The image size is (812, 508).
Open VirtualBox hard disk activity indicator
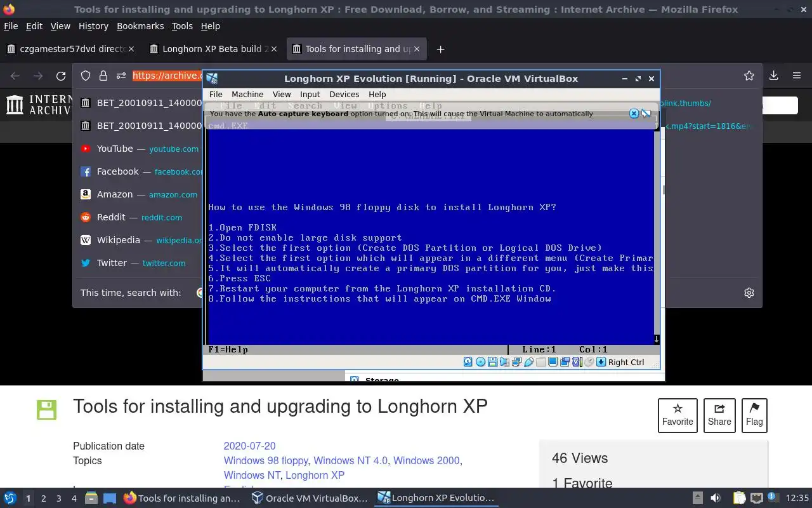468,362
